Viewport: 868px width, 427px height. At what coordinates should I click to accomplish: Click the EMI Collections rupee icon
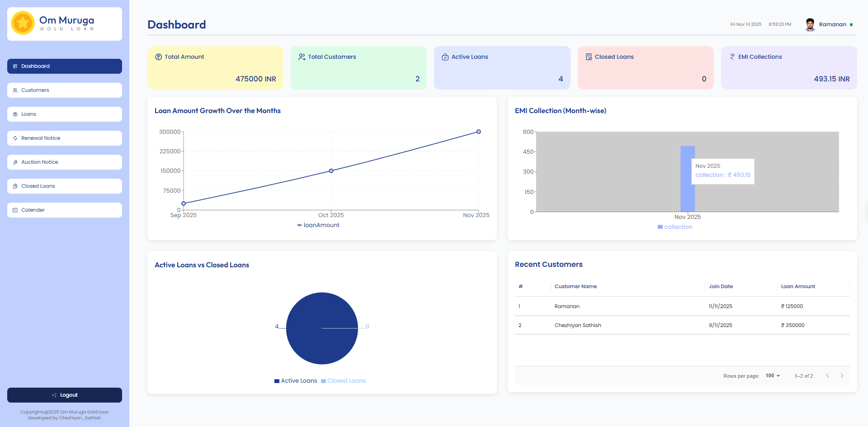[732, 57]
